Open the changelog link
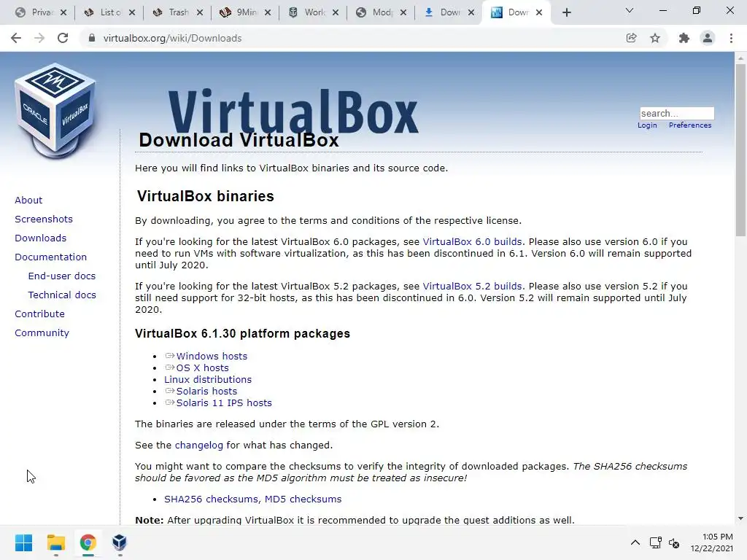 (198, 446)
